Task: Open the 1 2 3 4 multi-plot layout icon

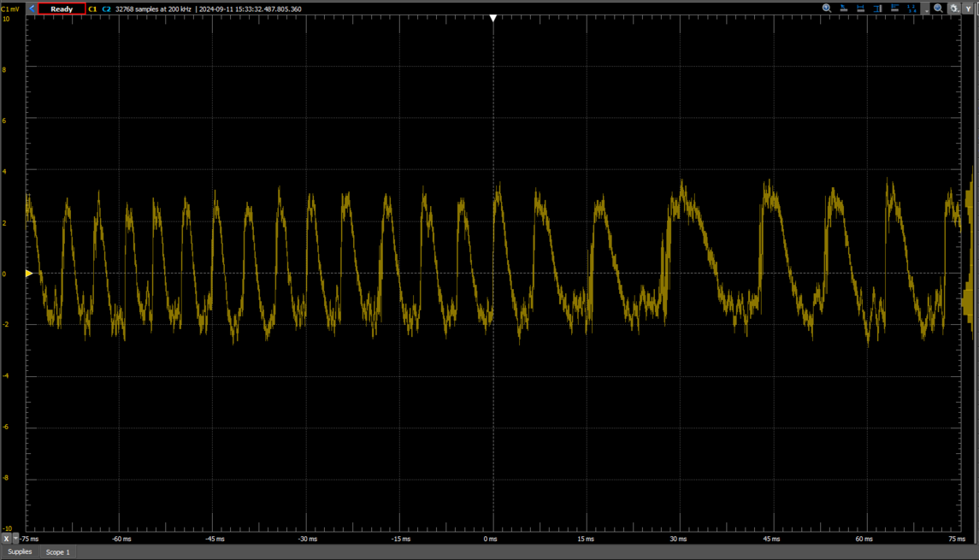Action: (x=911, y=9)
